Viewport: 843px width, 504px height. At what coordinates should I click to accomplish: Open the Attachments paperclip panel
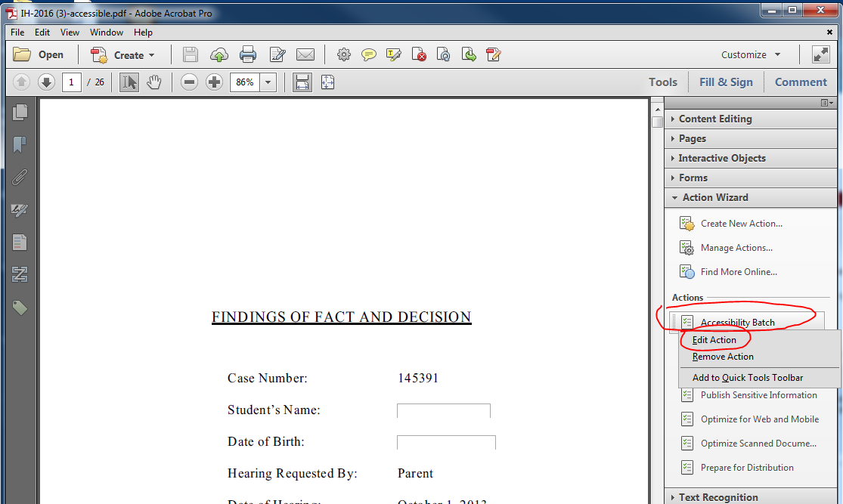point(20,177)
